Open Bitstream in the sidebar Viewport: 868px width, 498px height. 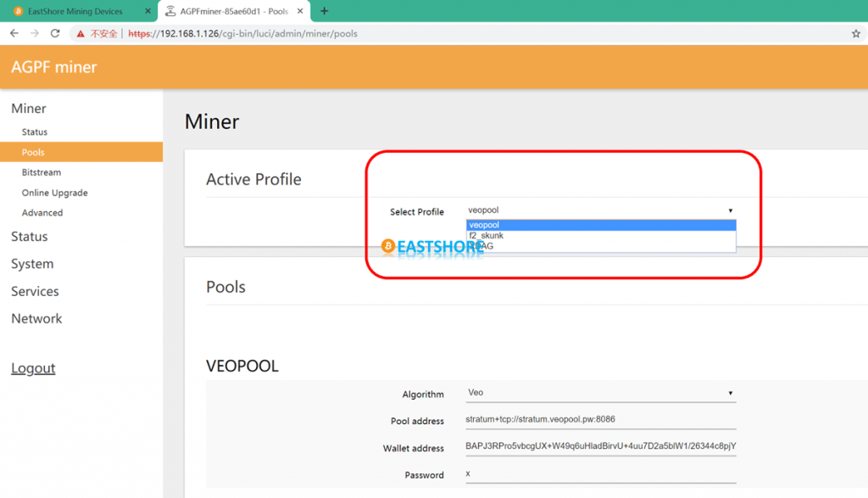(x=42, y=172)
